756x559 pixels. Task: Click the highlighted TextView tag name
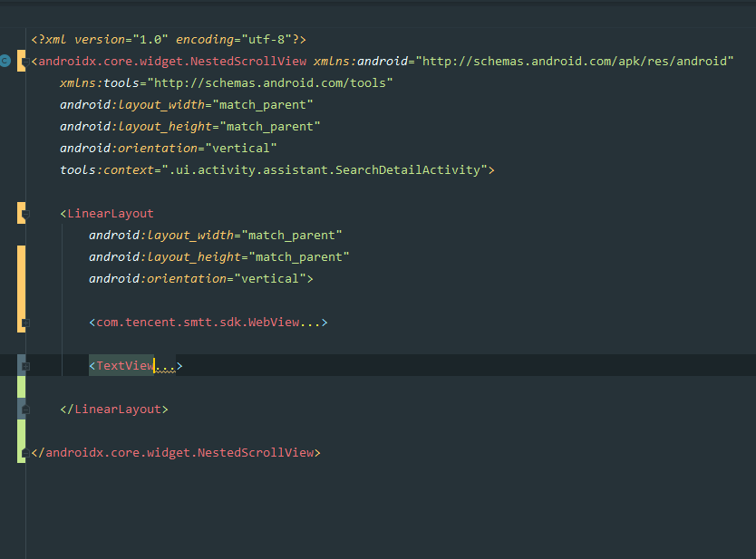click(x=125, y=366)
